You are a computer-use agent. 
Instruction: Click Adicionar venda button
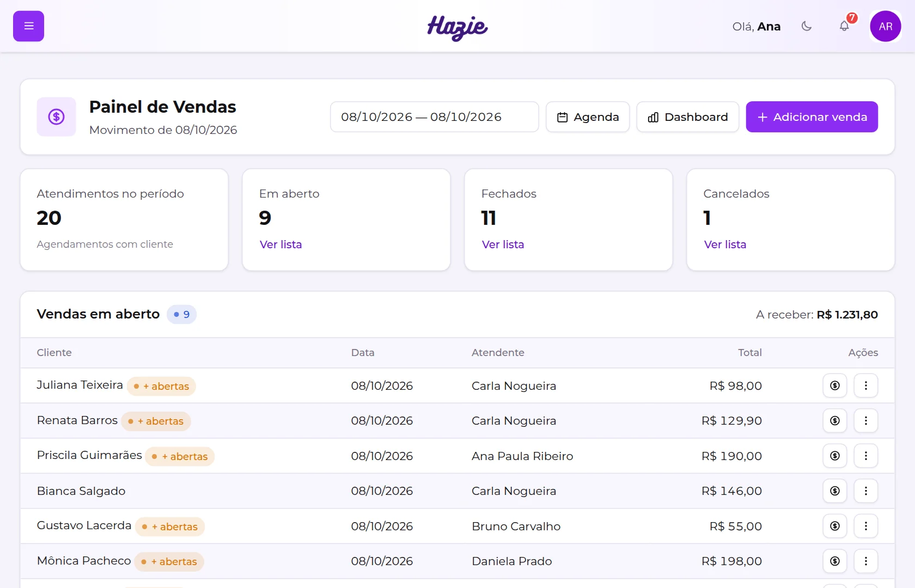812,117
